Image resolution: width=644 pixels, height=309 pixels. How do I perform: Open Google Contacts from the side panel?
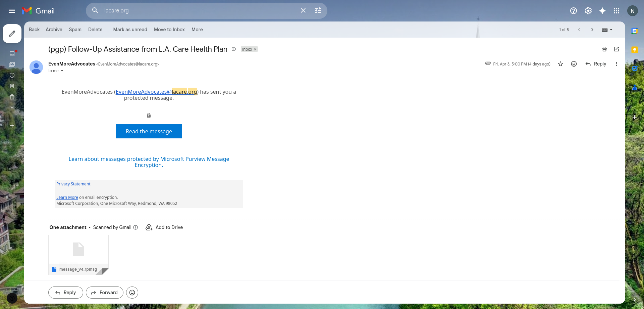click(x=635, y=88)
